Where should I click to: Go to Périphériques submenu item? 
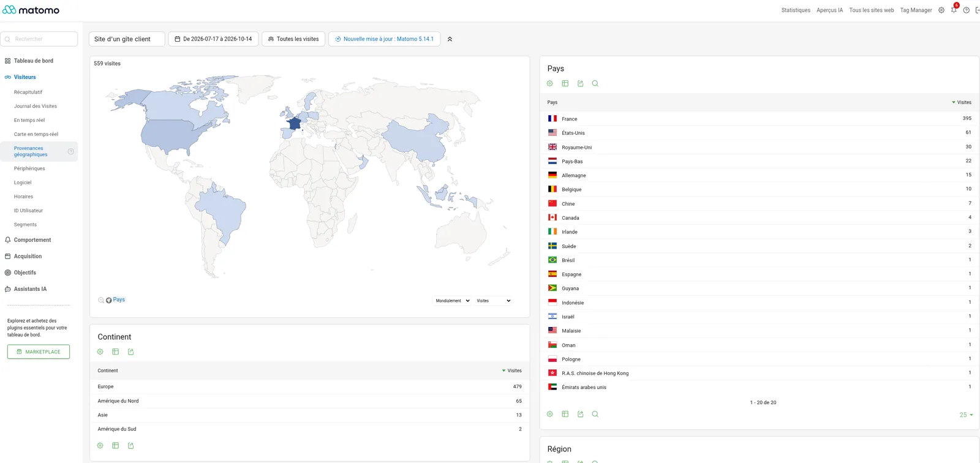(x=29, y=168)
